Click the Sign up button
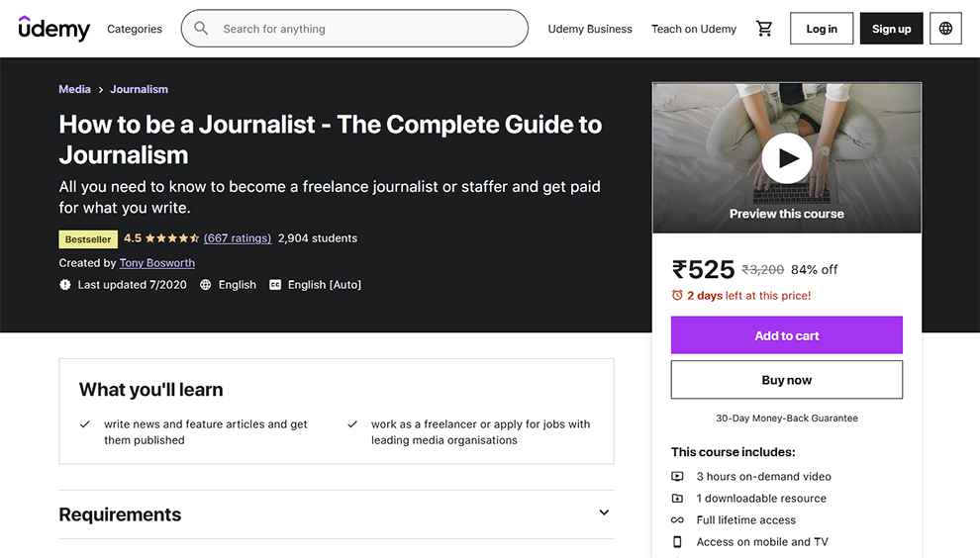The image size is (980, 558). click(891, 28)
